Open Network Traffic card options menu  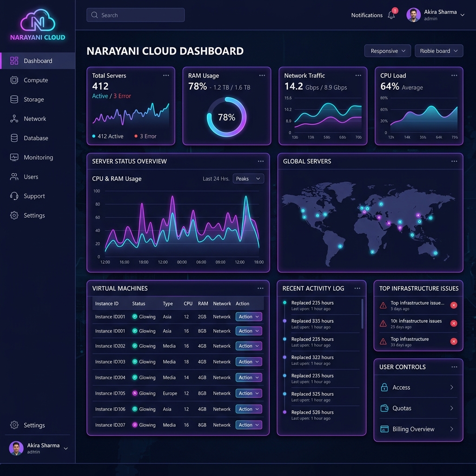(x=358, y=75)
